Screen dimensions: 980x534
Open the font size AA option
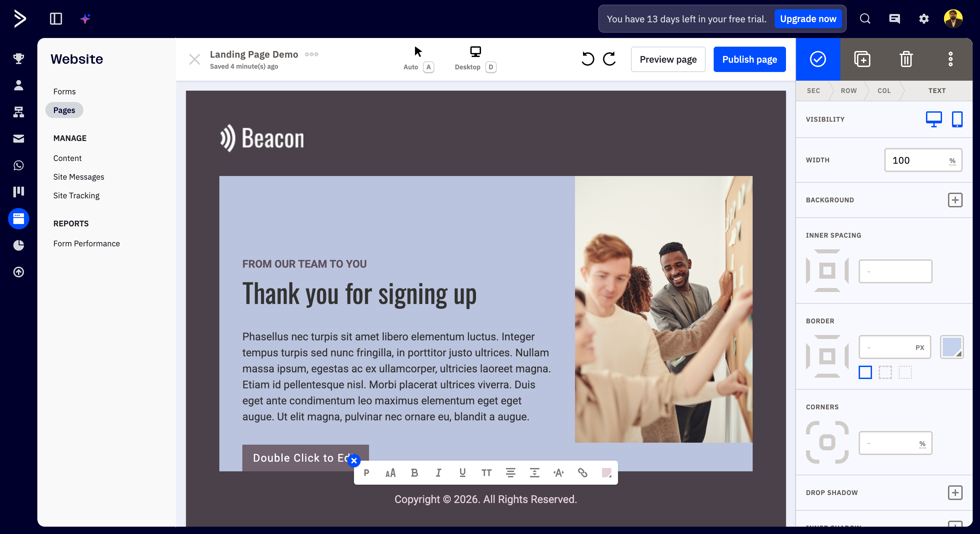(390, 473)
